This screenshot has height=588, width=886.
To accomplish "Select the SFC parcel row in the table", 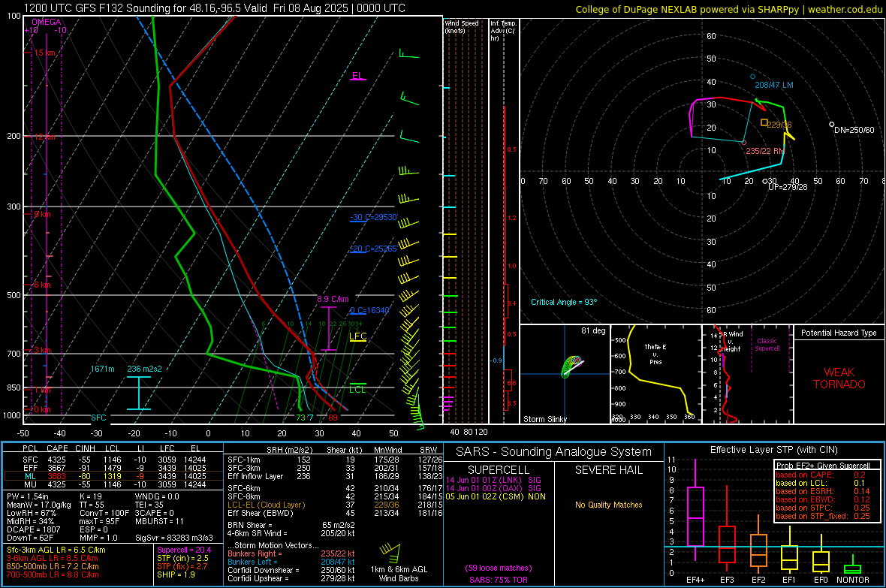I will tap(113, 460).
